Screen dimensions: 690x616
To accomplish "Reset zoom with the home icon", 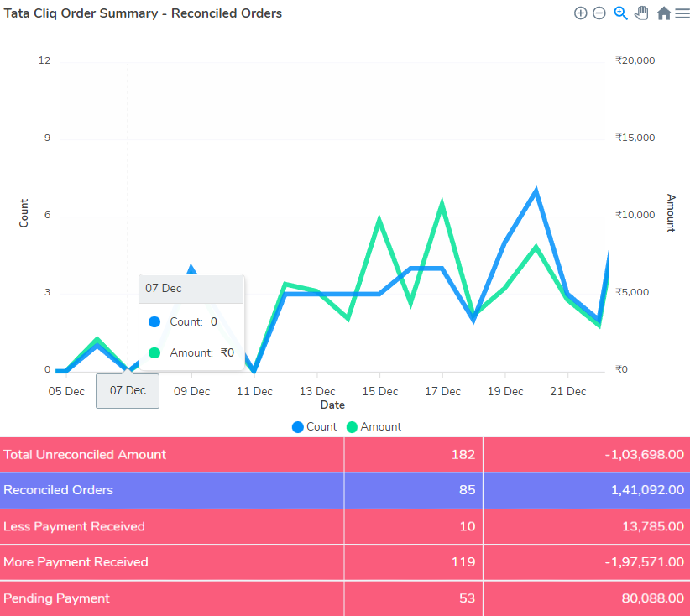I will 664,13.
